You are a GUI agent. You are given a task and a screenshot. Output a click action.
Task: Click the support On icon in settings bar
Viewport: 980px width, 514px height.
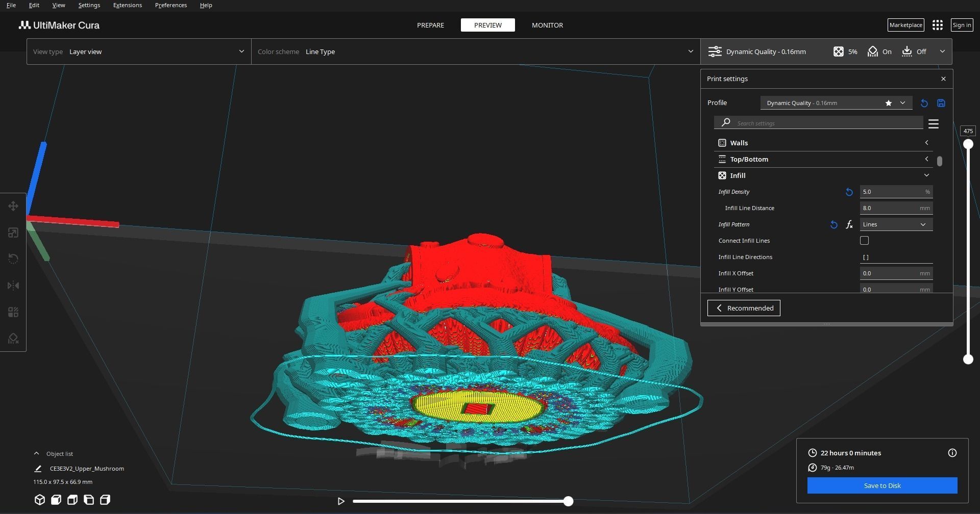click(873, 52)
